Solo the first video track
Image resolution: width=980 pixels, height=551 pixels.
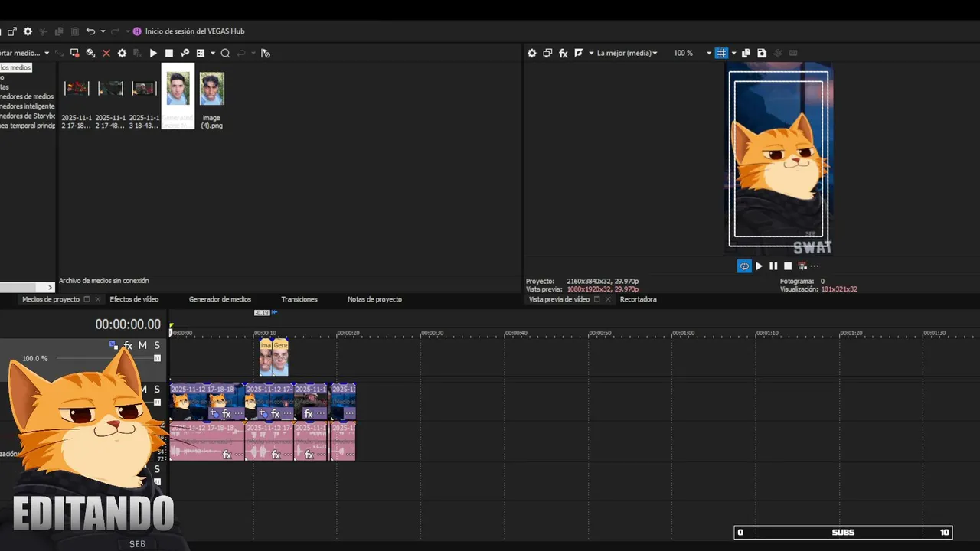click(157, 346)
